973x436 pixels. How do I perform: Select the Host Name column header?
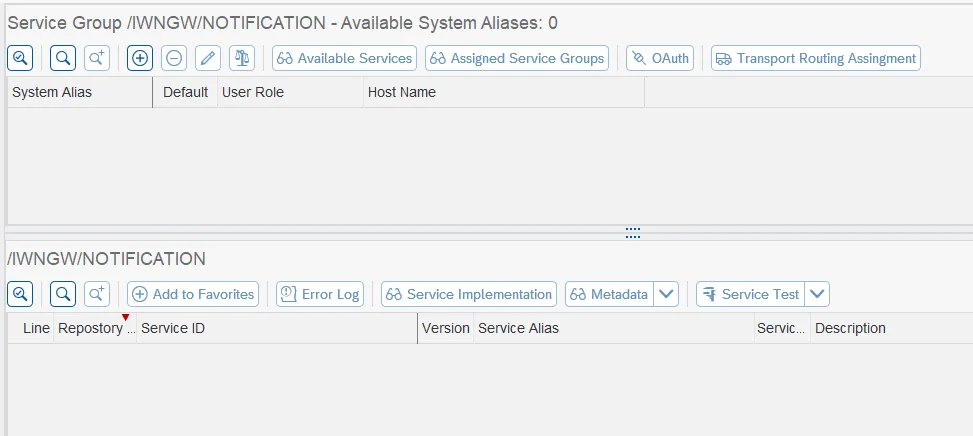point(504,92)
